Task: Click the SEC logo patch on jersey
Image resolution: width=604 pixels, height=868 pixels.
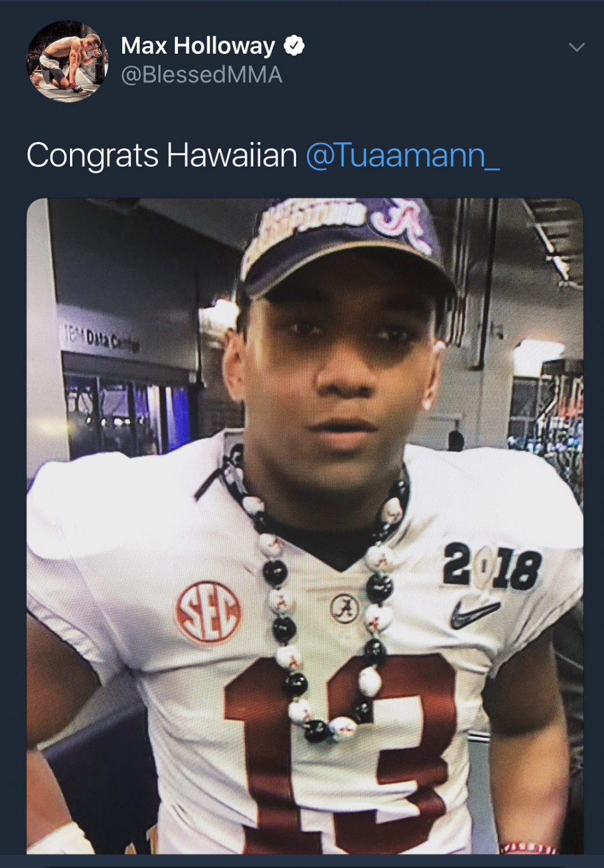Action: coord(209,612)
